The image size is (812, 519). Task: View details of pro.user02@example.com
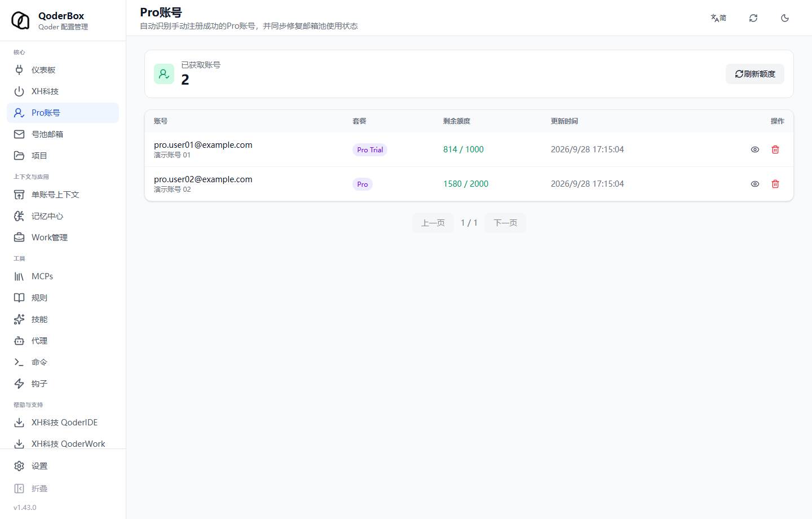click(x=755, y=184)
